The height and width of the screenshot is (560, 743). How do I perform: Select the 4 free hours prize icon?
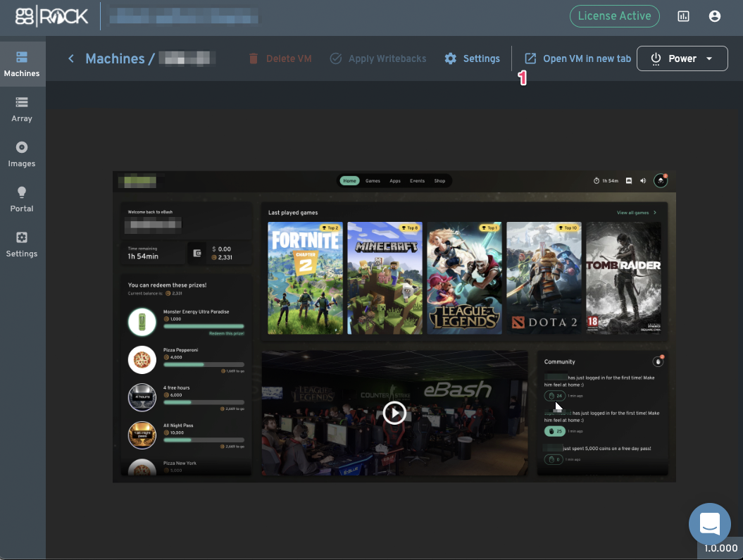click(142, 397)
